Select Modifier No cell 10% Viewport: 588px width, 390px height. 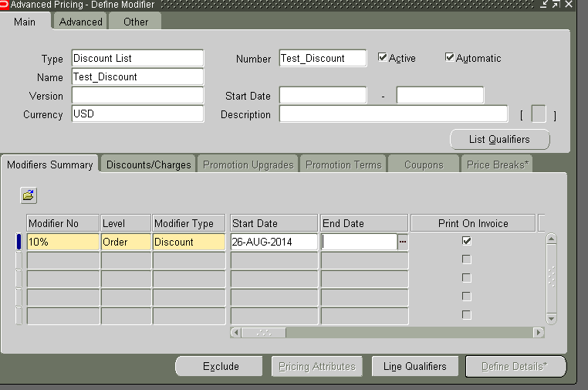coord(63,242)
